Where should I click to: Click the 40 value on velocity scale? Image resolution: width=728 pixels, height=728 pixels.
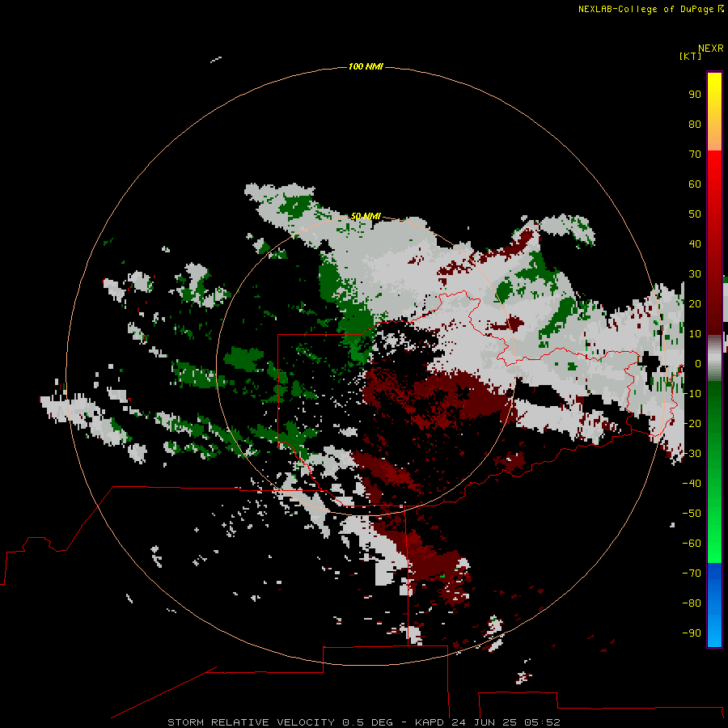[695, 243]
